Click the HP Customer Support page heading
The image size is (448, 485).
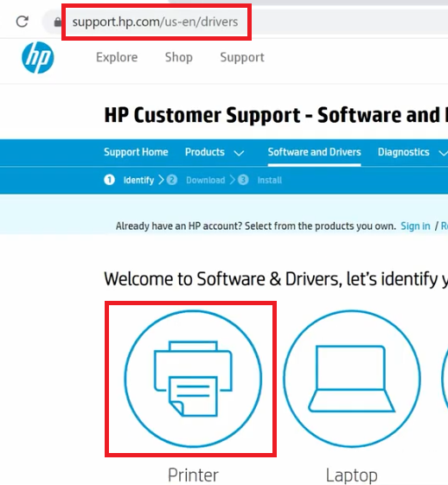(276, 115)
